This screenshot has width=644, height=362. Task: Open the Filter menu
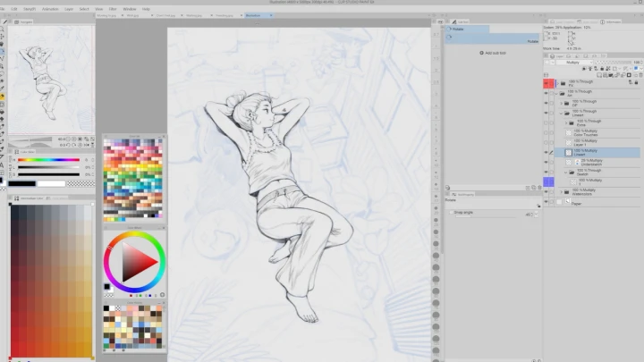pyautogui.click(x=113, y=9)
